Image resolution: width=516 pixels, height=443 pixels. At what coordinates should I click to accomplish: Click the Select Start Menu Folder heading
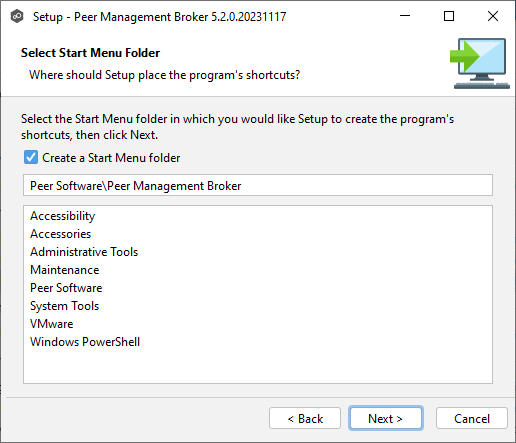coord(90,53)
